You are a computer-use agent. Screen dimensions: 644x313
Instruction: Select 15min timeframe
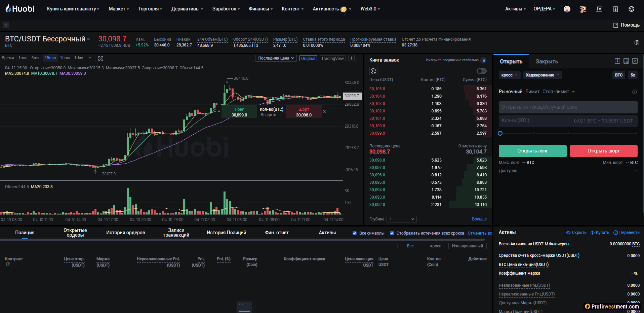click(50, 58)
